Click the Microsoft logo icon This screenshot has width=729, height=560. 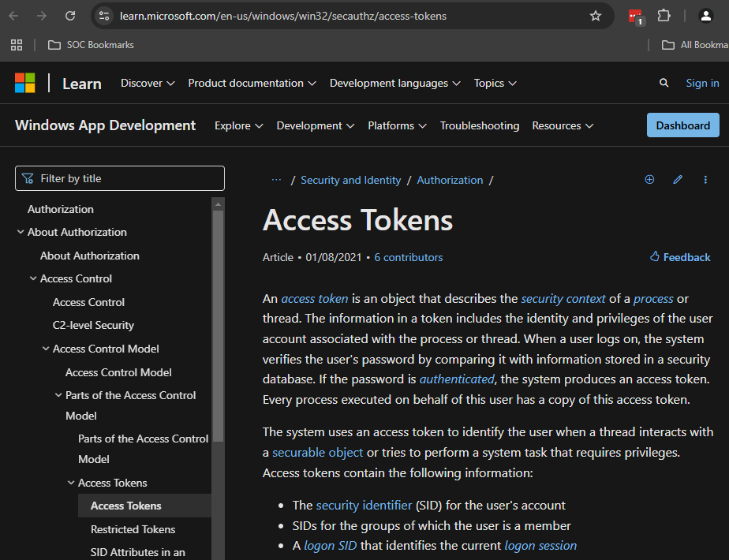click(x=25, y=83)
